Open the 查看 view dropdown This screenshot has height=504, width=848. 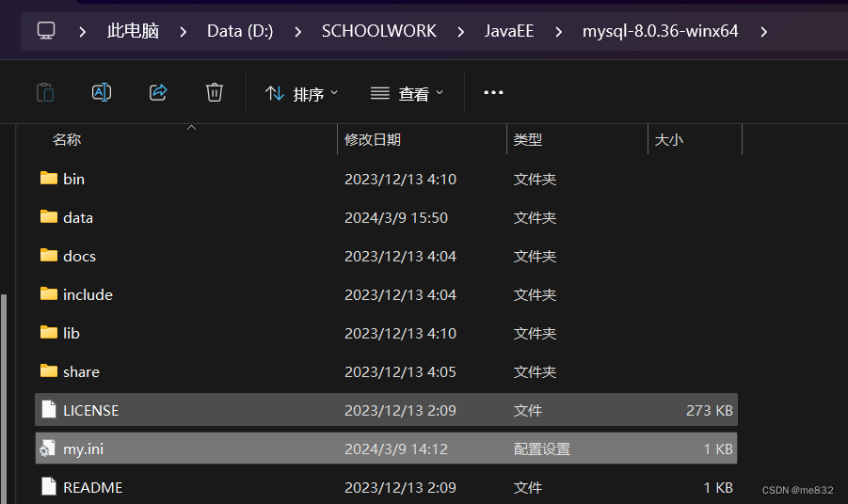click(x=408, y=93)
